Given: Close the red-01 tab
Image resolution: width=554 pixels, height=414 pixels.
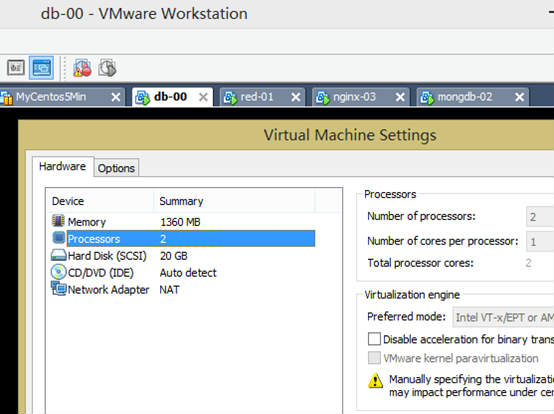Looking at the screenshot, I should (296, 97).
